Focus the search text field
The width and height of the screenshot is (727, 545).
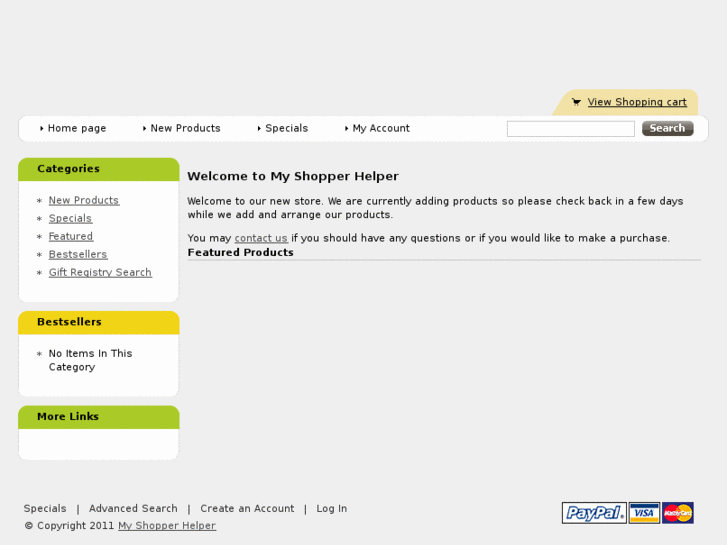pos(571,128)
